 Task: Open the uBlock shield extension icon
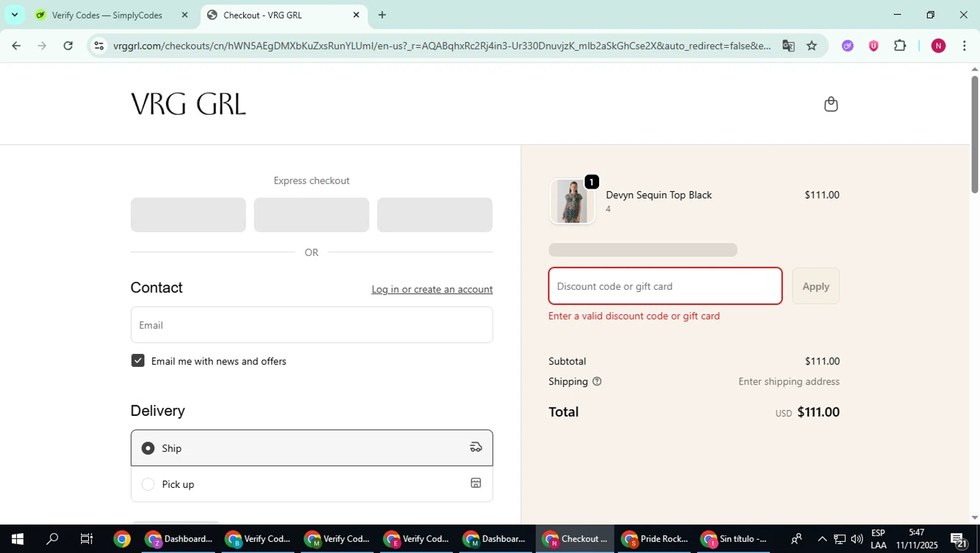874,46
